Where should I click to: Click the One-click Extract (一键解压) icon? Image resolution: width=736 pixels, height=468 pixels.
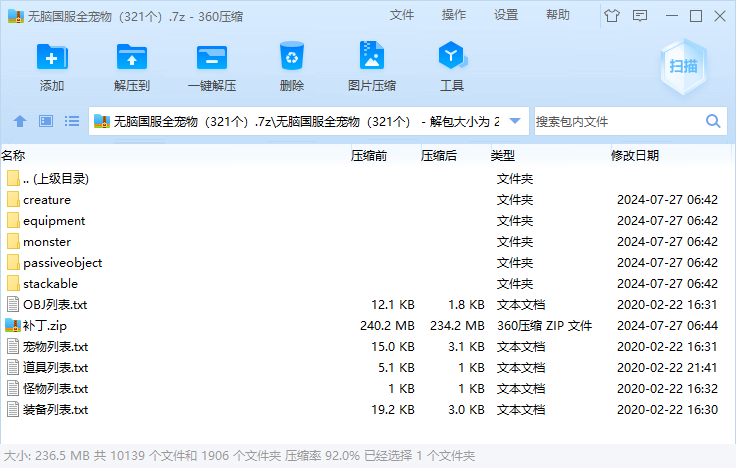pos(212,57)
